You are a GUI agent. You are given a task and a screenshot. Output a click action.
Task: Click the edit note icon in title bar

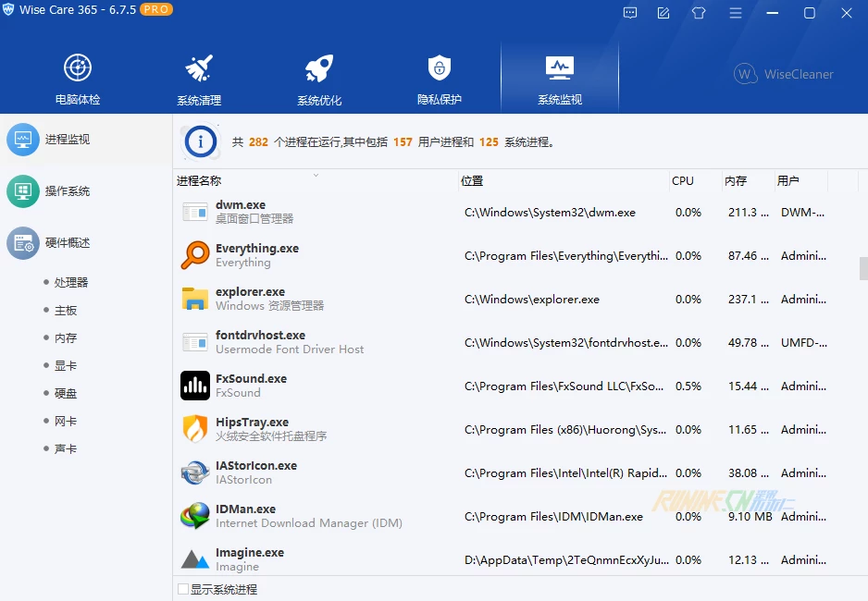tap(663, 13)
